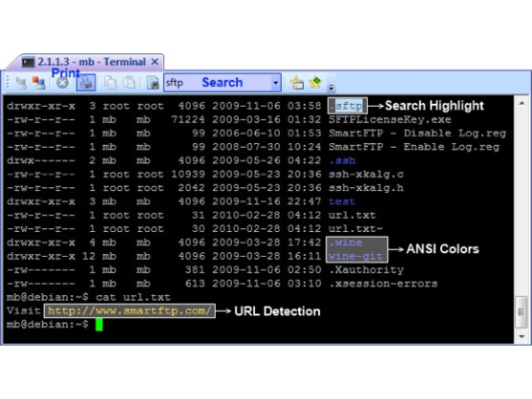Click the green cursor at the prompt
Screen dimensions: 532x399
99,325
